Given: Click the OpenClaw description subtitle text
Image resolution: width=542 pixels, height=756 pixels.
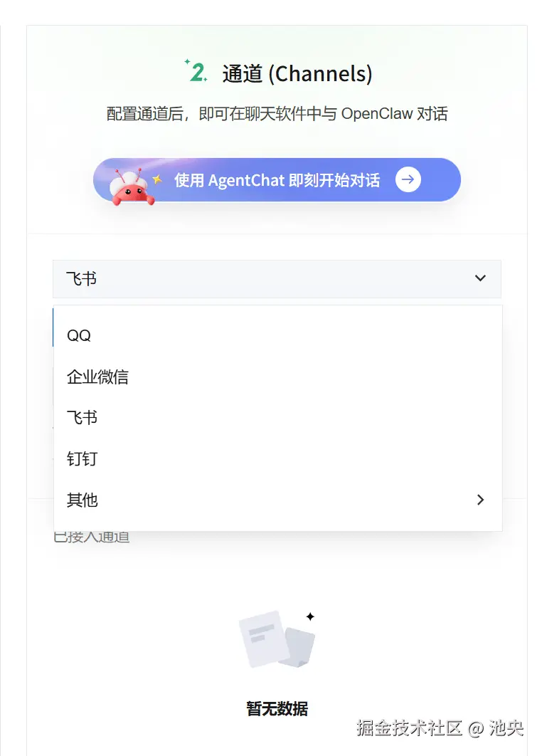Looking at the screenshot, I should tap(277, 114).
